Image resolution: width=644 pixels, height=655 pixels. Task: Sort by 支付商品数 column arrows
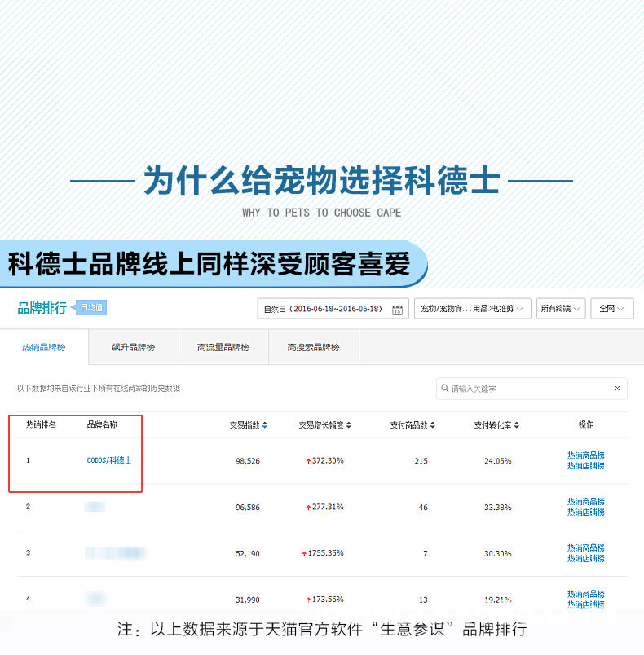(433, 424)
